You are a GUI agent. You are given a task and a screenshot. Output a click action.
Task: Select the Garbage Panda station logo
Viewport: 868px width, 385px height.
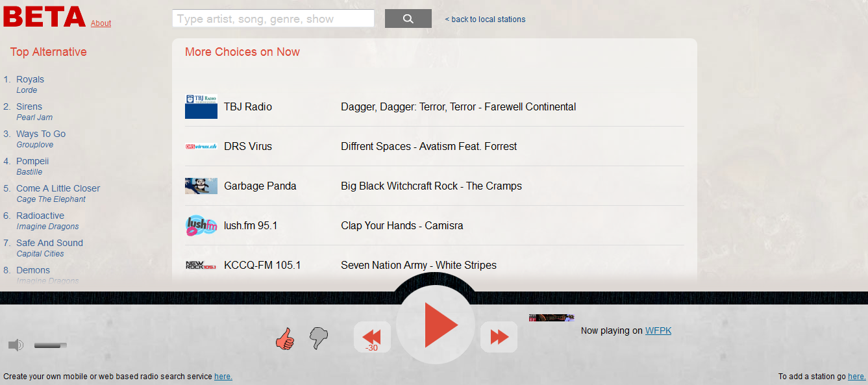(201, 186)
